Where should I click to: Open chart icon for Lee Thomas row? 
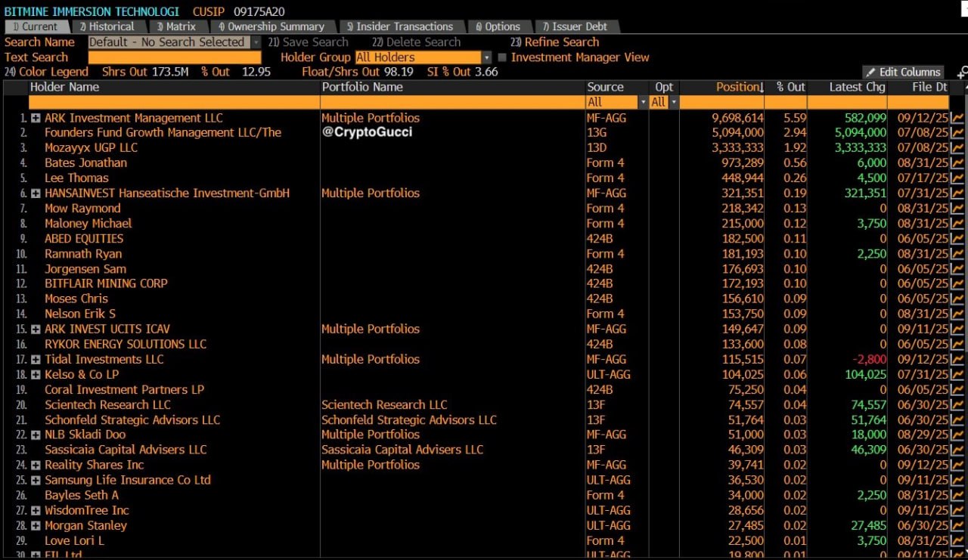pyautogui.click(x=957, y=178)
